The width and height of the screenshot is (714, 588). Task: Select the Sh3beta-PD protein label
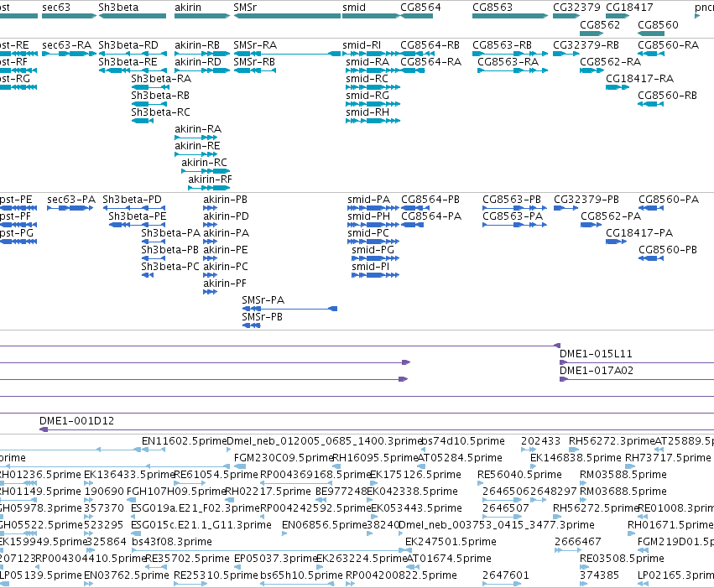pos(132,200)
